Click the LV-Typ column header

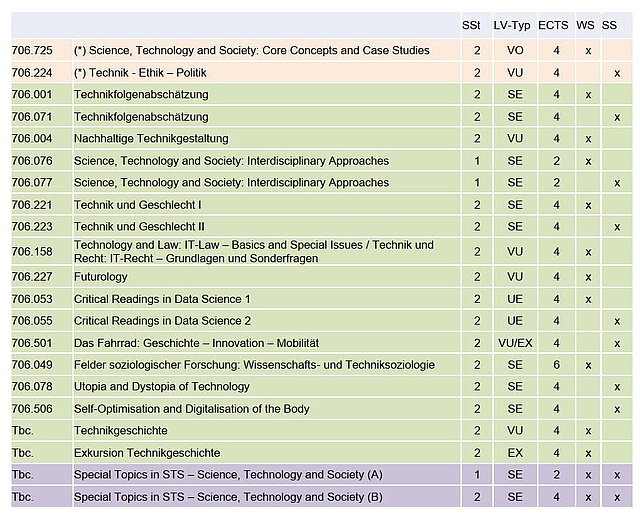tap(512, 25)
